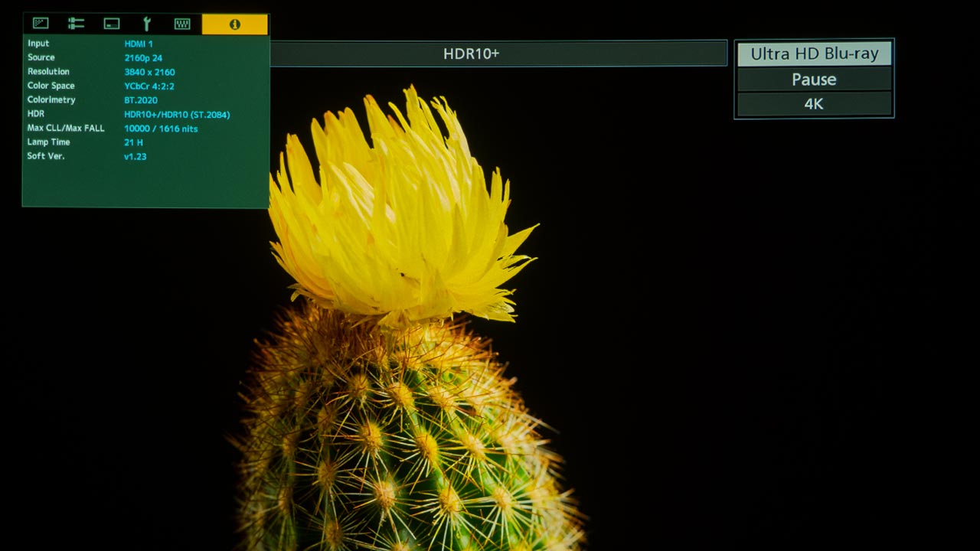
Task: Click the 21 H lamp time value
Action: click(x=133, y=142)
